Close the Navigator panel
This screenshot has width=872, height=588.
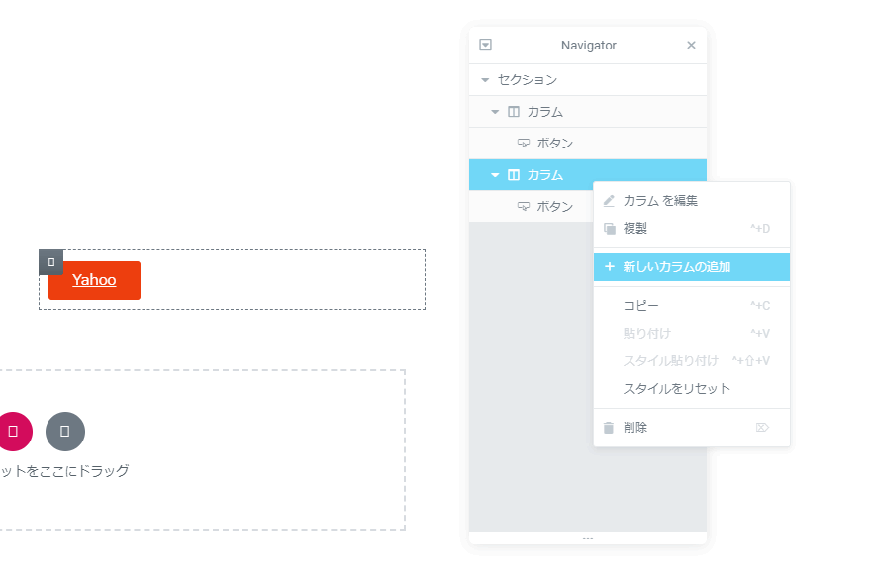pos(691,45)
